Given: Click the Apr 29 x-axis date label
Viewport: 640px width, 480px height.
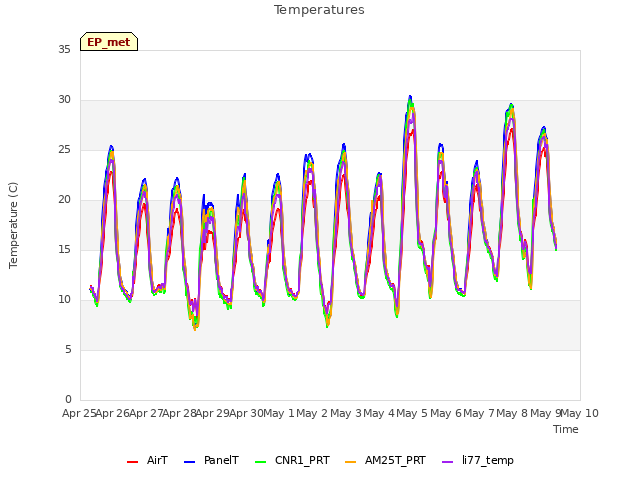Looking at the screenshot, I should tap(213, 414).
